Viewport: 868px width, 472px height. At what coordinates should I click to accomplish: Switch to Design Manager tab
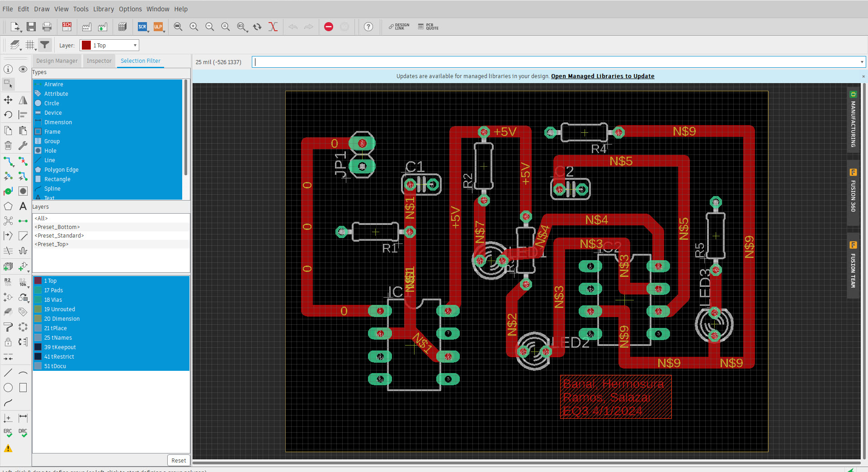(x=57, y=61)
